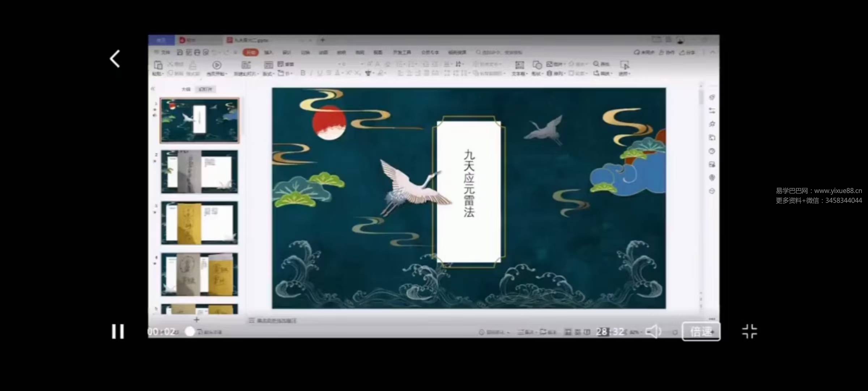Click the shapes icon in ribbon
This screenshot has width=868, height=391.
537,66
